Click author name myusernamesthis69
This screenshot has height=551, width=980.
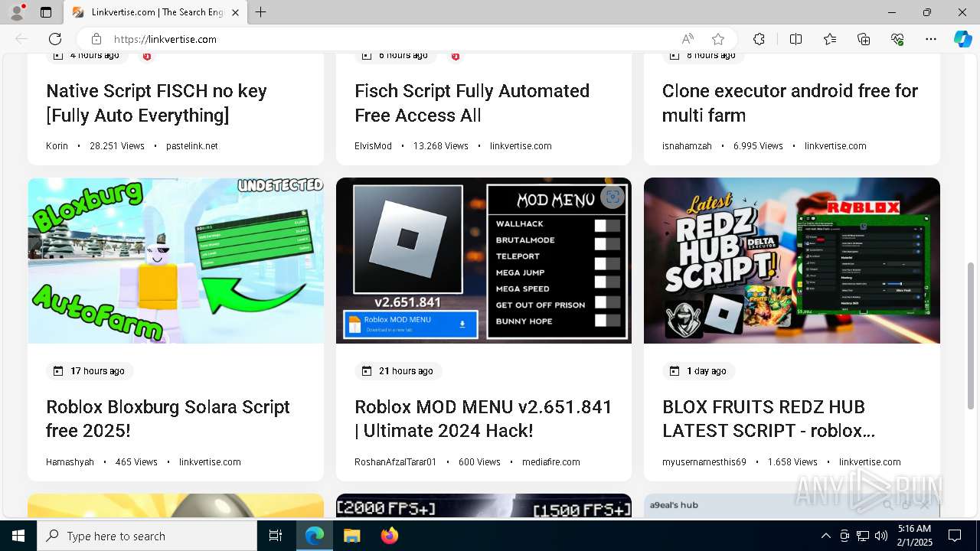[x=704, y=462]
